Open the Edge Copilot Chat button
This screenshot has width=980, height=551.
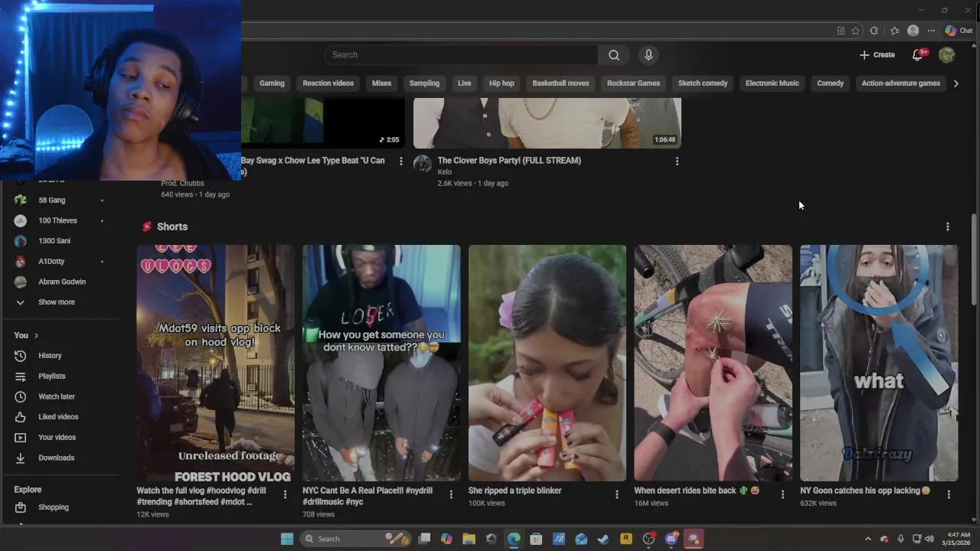959,31
